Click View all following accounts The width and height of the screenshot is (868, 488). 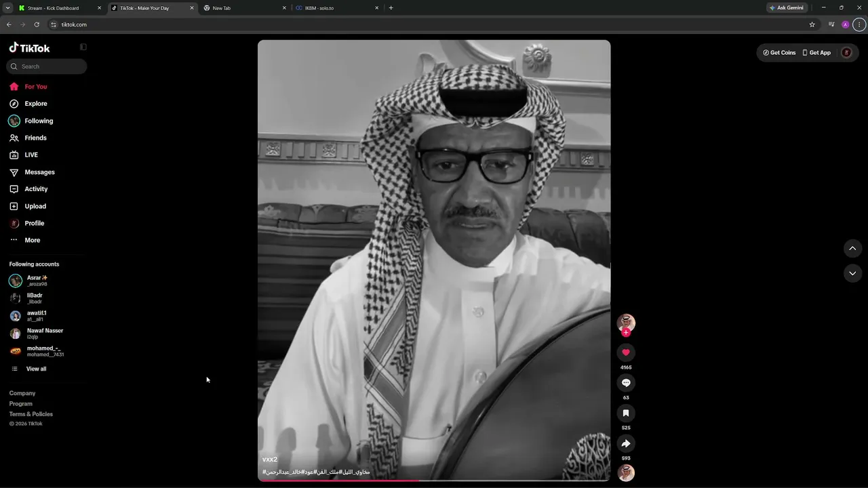click(x=28, y=369)
